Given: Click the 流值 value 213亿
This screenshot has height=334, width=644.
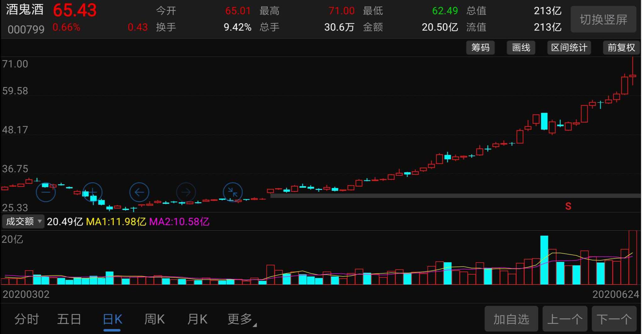Looking at the screenshot, I should tap(547, 27).
